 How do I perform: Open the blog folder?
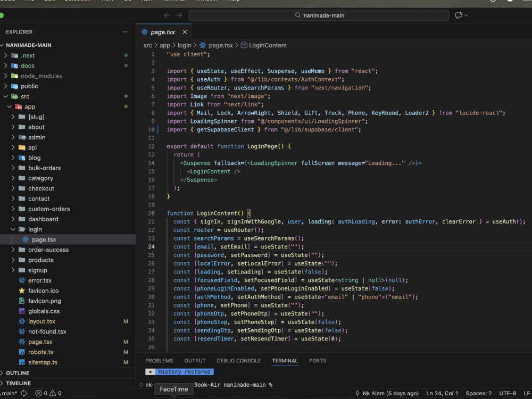34,158
